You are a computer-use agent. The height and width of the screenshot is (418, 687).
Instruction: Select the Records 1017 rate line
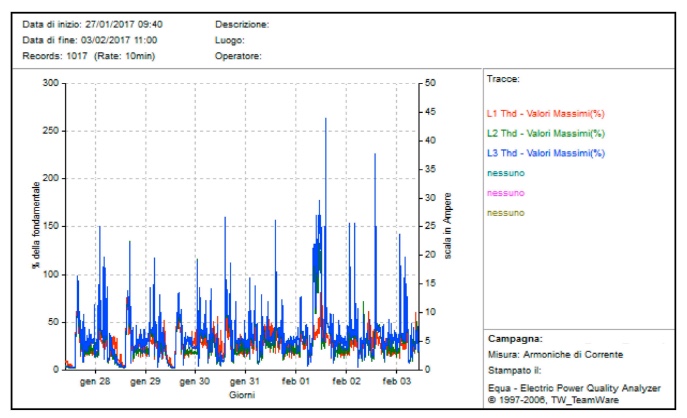[x=85, y=56]
